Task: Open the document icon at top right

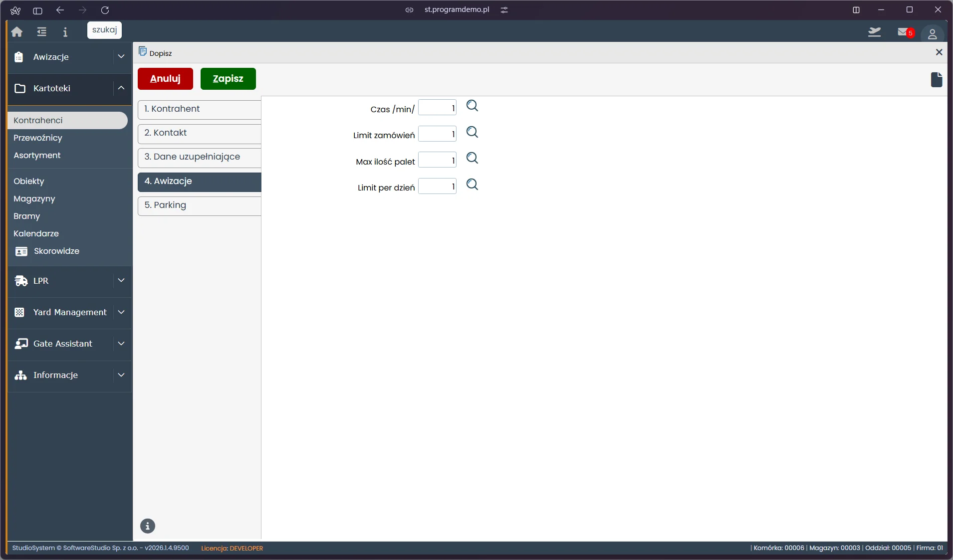Action: (937, 80)
